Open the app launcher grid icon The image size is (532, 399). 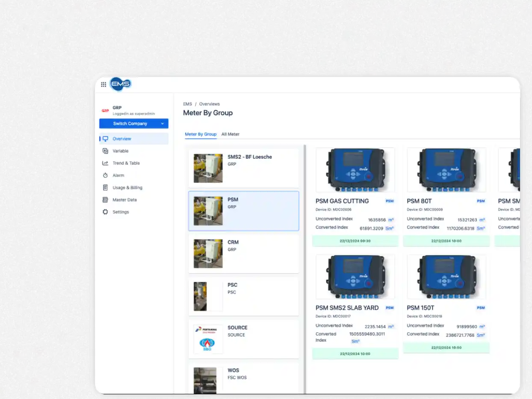tap(103, 84)
